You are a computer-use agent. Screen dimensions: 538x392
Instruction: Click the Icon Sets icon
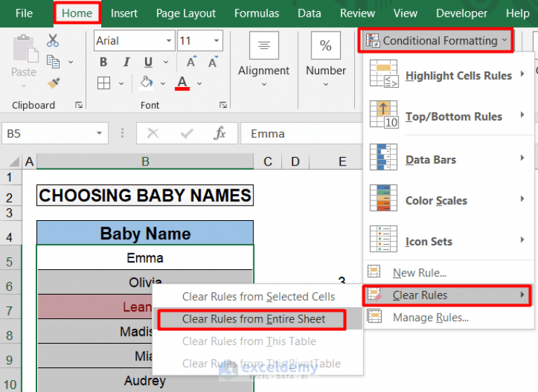(384, 239)
